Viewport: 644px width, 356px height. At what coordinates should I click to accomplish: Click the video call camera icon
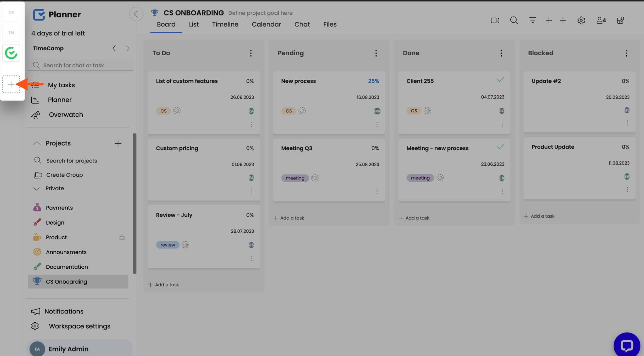tap(495, 20)
